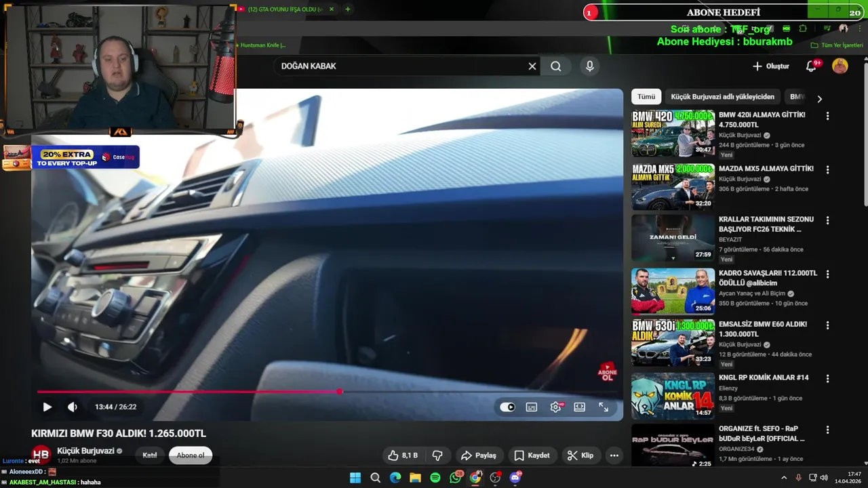This screenshot has width=868, height=488.
Task: Click the Abone ol subscribe button
Action: coord(191,455)
